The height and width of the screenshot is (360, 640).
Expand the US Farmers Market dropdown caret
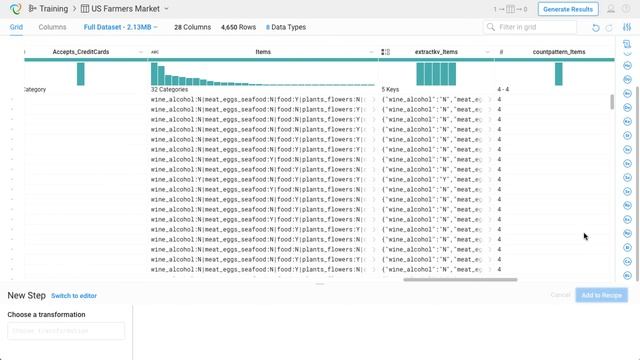[x=166, y=9]
